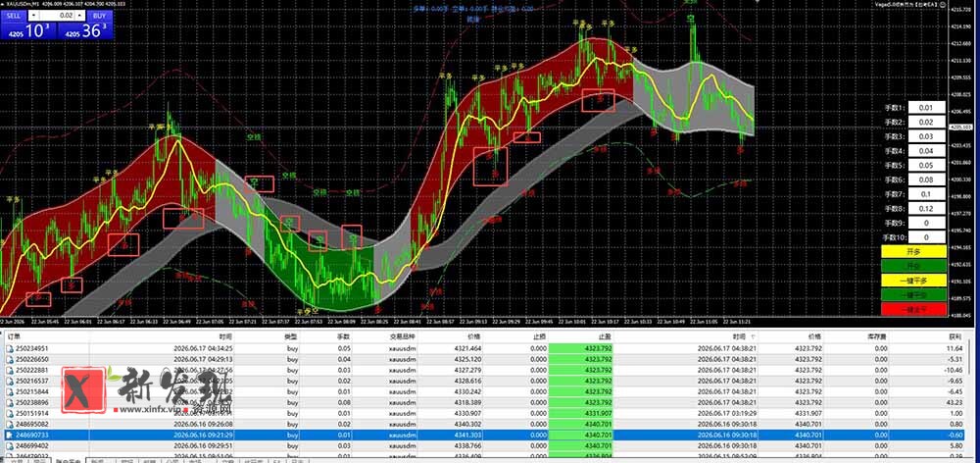Image resolution: width=980 pixels, height=463 pixels.
Task: Click the 手数5 field showing 0.05
Action: pos(927,165)
